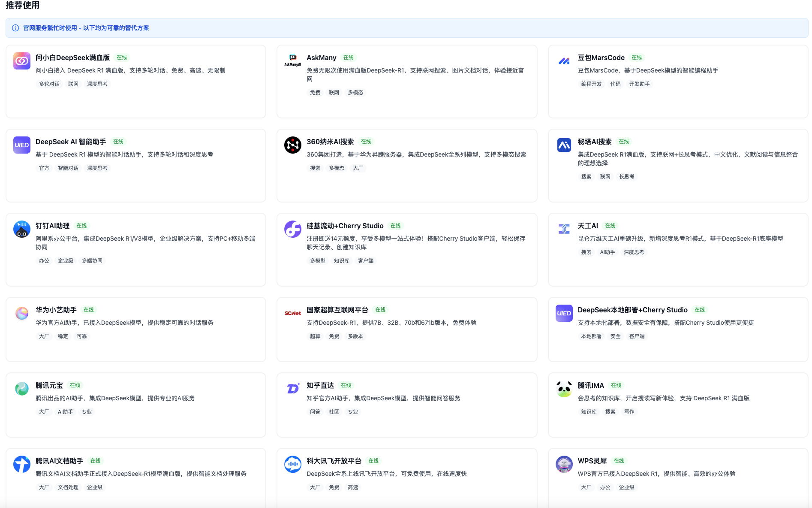
Task: Click the 文档处理 tag on 腾讯AI文档助手 card
Action: (x=68, y=487)
